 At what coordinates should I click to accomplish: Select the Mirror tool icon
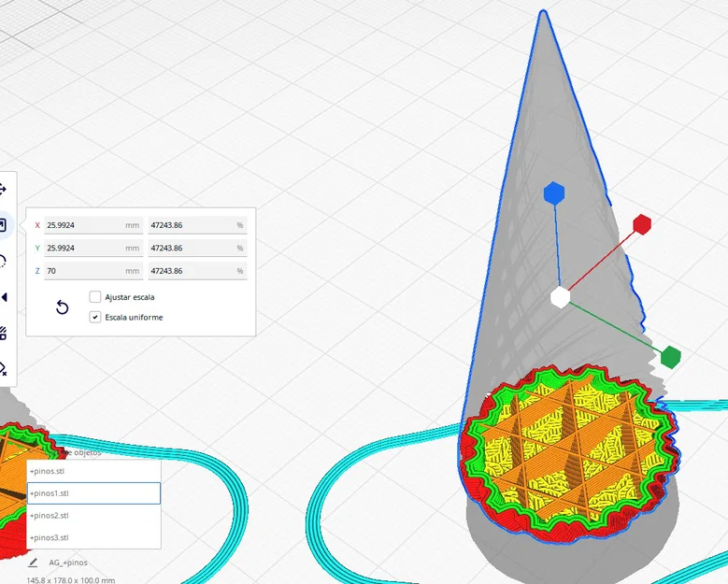[x=4, y=297]
